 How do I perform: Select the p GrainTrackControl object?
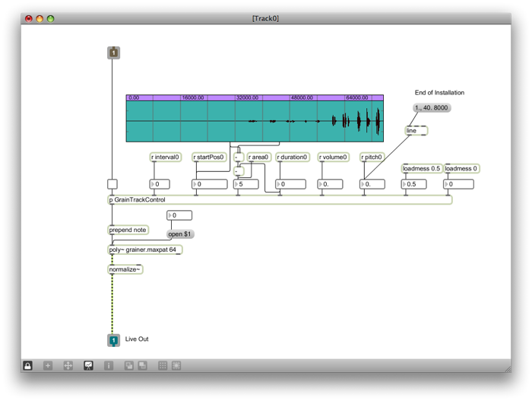pos(280,200)
